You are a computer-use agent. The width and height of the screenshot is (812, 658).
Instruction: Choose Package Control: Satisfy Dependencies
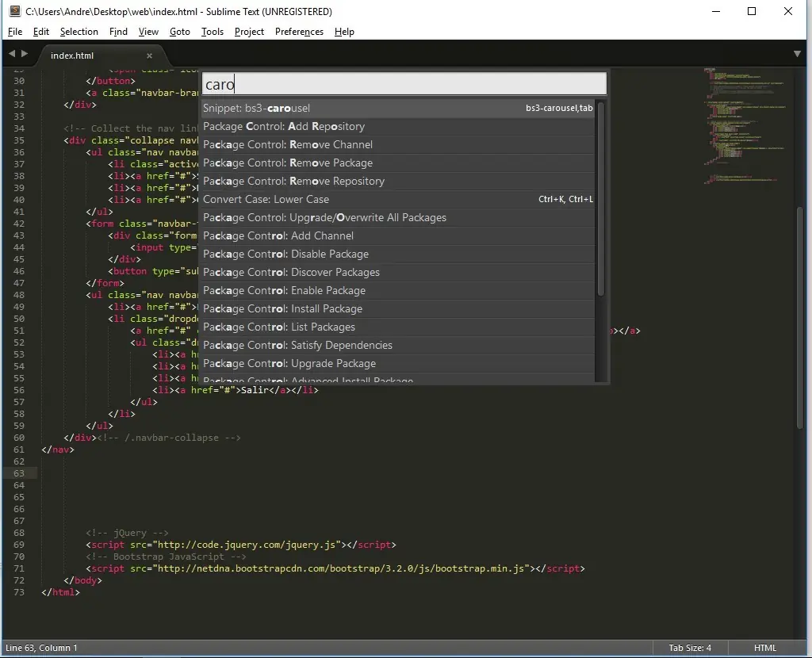pyautogui.click(x=398, y=345)
